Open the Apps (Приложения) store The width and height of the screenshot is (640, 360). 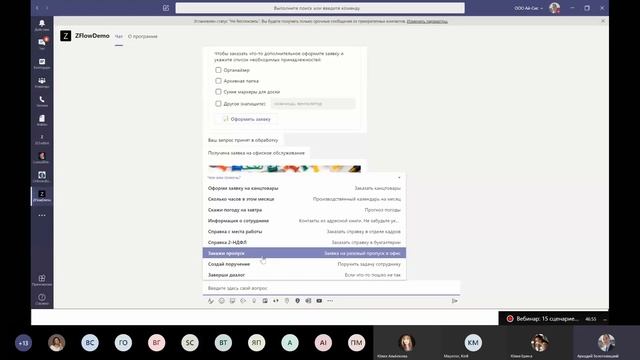click(x=42, y=280)
